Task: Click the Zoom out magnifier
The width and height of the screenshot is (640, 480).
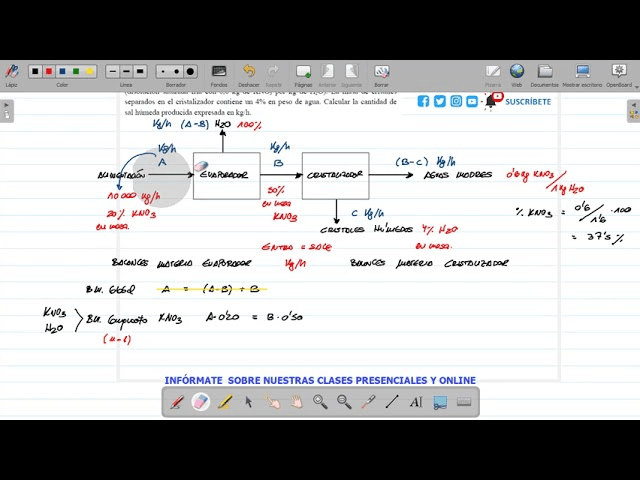Action: 344,402
